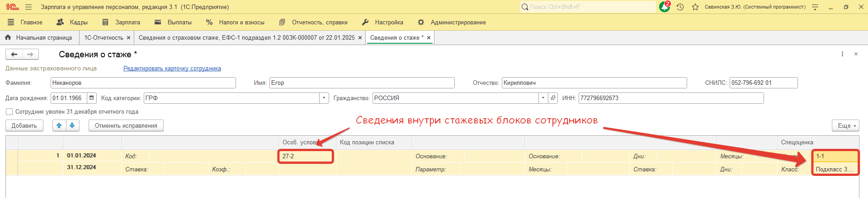Open the Еще dropdown menu
This screenshot has height=198, width=868.
tap(845, 126)
